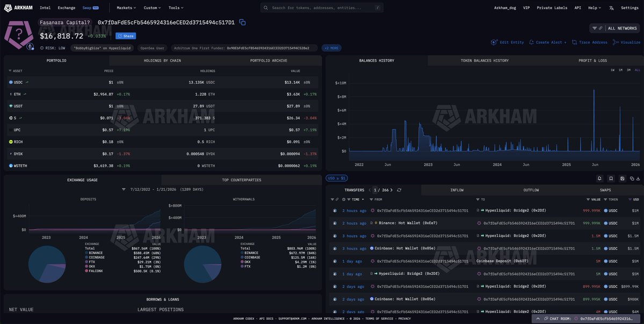Expand the Markets dropdown menu
The width and height of the screenshot is (644, 324).
pos(126,8)
